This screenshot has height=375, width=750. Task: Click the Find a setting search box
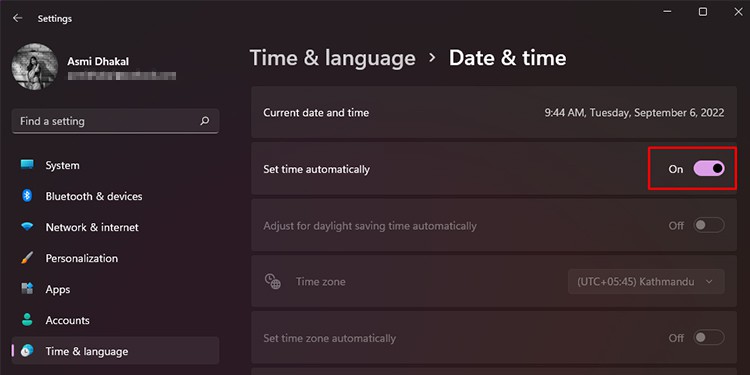[x=115, y=121]
